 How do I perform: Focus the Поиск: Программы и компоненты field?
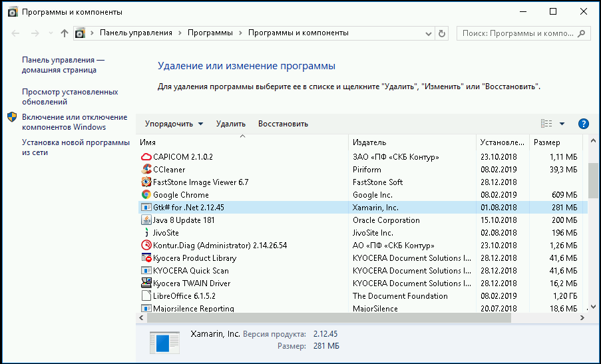pyautogui.click(x=518, y=33)
